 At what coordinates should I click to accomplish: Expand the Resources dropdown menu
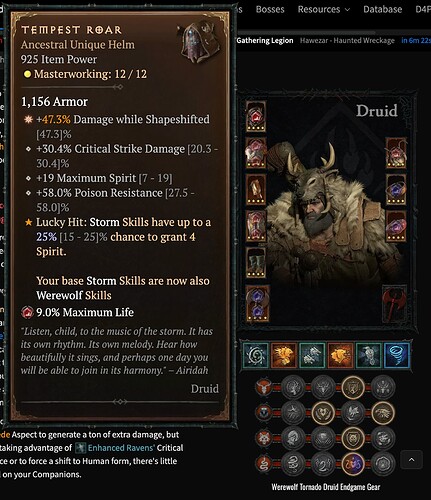324,9
